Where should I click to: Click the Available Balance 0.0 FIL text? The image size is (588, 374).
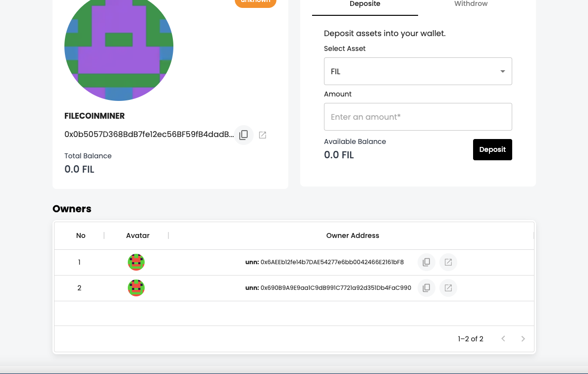339,154
